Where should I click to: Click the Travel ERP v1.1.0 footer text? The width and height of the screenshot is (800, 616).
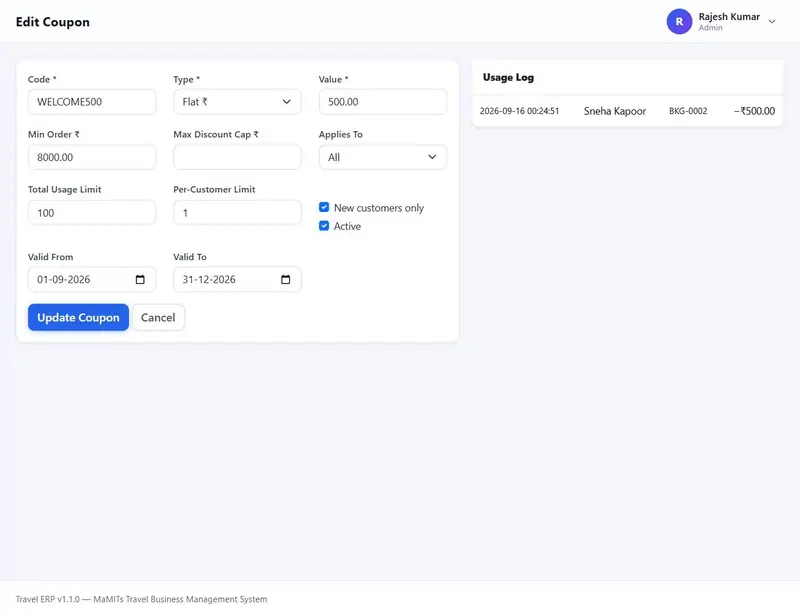click(141, 599)
